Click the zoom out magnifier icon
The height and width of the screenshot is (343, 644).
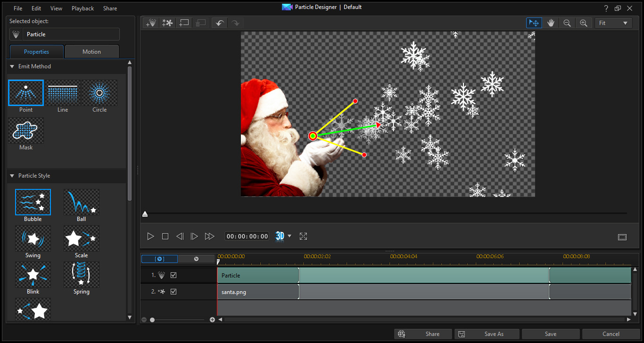point(567,23)
